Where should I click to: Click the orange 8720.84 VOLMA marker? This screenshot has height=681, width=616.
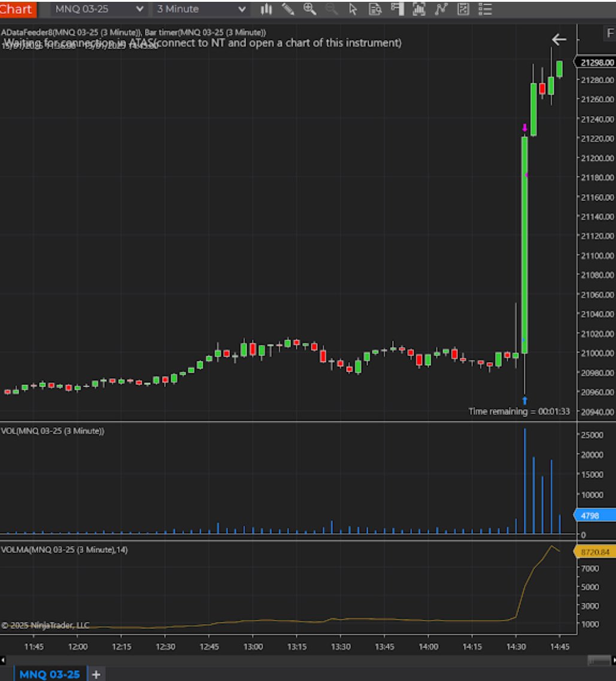(x=596, y=552)
